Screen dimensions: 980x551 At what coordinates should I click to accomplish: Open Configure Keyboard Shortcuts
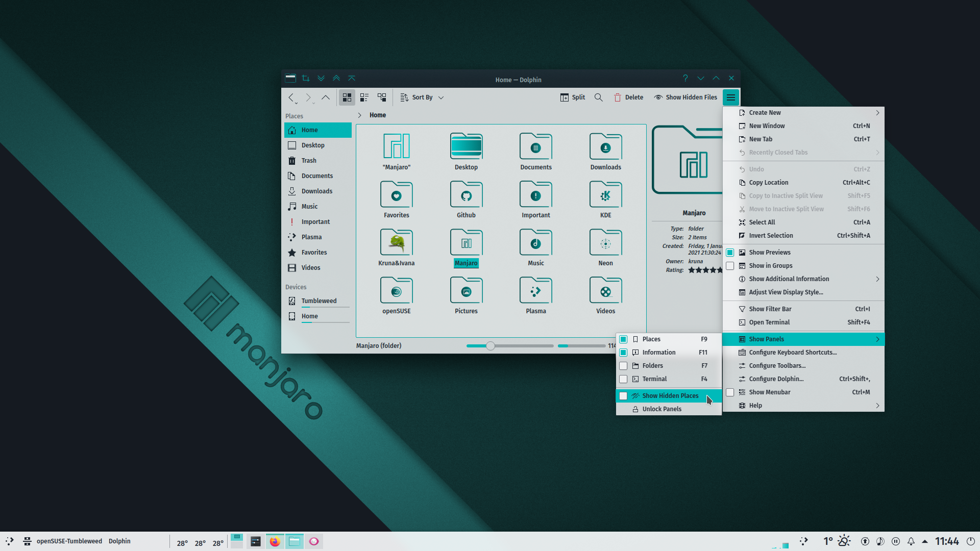[803, 353]
